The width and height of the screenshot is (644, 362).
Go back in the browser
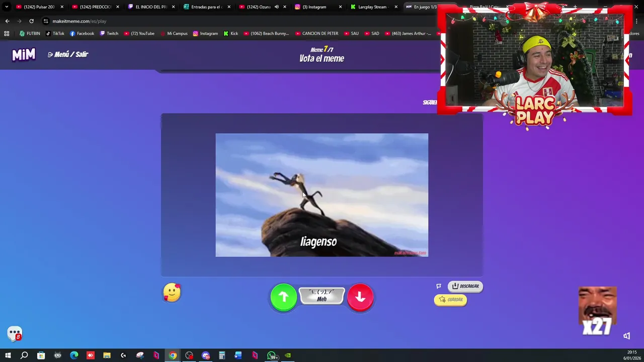click(x=7, y=21)
